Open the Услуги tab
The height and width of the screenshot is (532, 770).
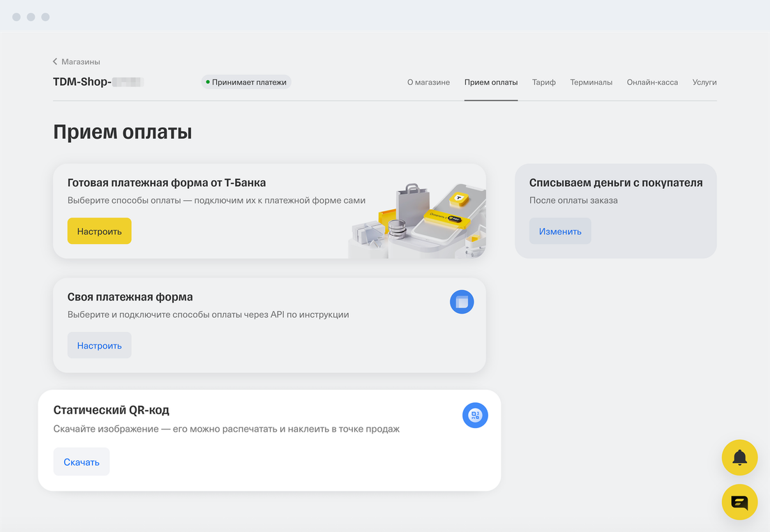coord(704,82)
